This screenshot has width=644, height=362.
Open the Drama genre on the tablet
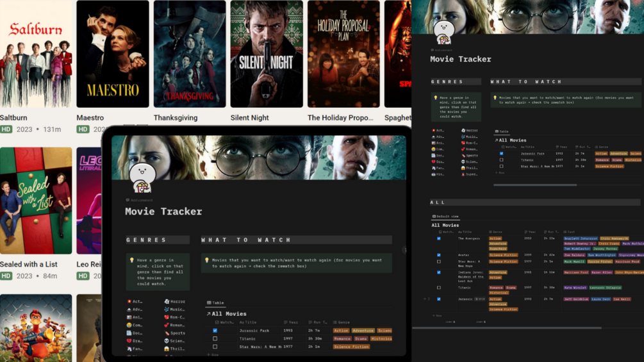pos(135,341)
